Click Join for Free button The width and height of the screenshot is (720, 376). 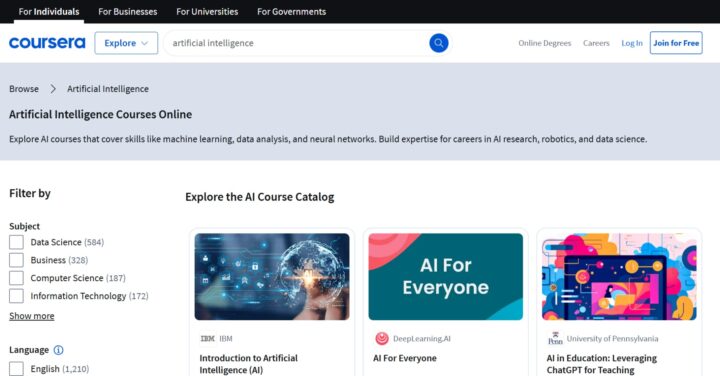(x=676, y=43)
